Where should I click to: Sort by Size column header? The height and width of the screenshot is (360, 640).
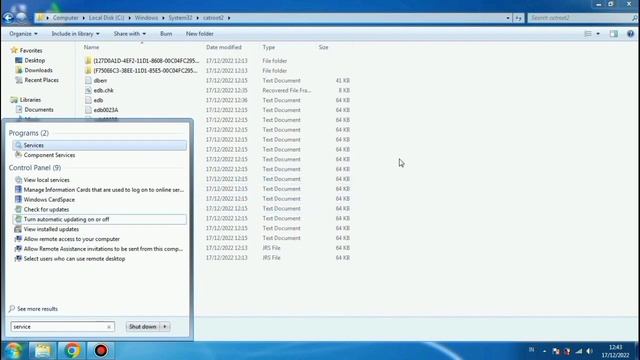(323, 47)
